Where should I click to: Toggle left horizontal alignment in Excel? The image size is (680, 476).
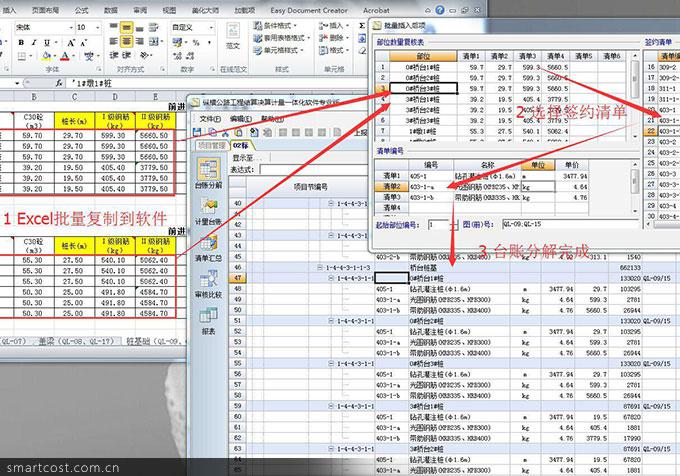tap(113, 41)
